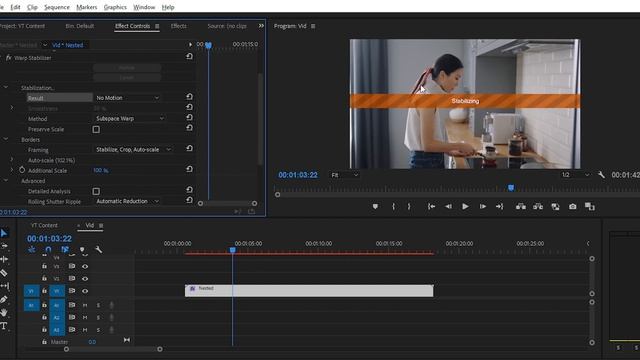
Task: Mark In point in Program monitor
Action: (x=393, y=207)
